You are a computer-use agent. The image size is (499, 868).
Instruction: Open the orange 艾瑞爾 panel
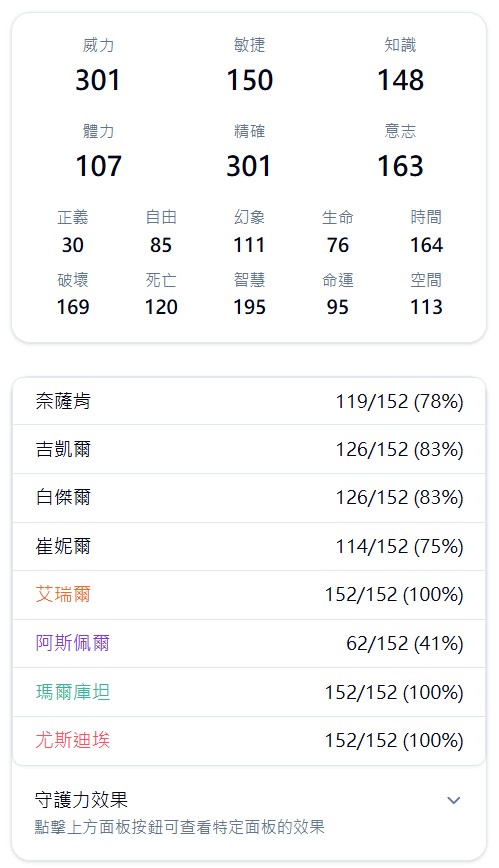coord(249,595)
